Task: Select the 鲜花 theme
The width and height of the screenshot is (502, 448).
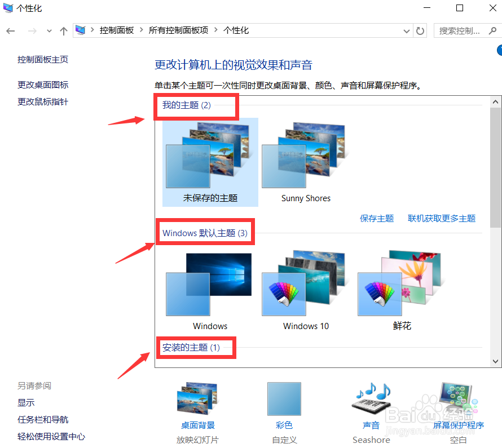Action: [402, 291]
